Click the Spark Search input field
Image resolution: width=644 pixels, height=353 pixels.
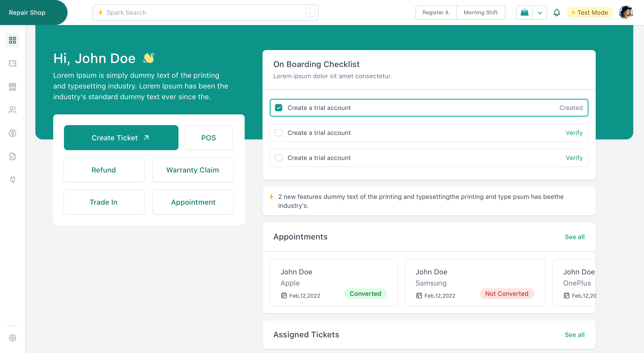pyautogui.click(x=205, y=13)
